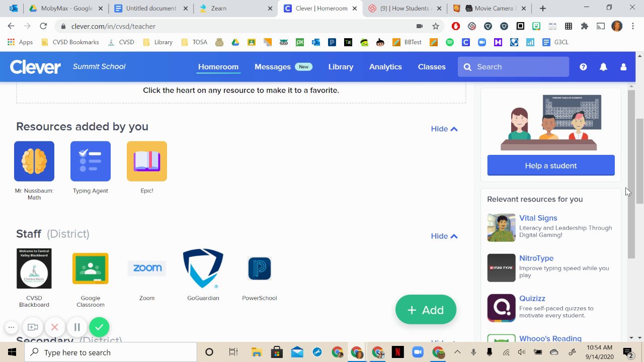The image size is (644, 362).
Task: Open the Task View taskbar button
Action: [x=233, y=352]
